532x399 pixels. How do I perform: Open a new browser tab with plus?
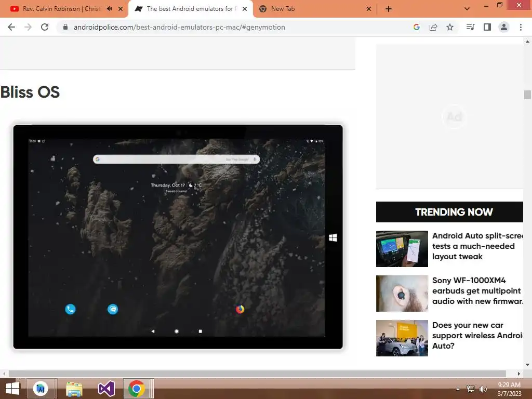point(389,9)
